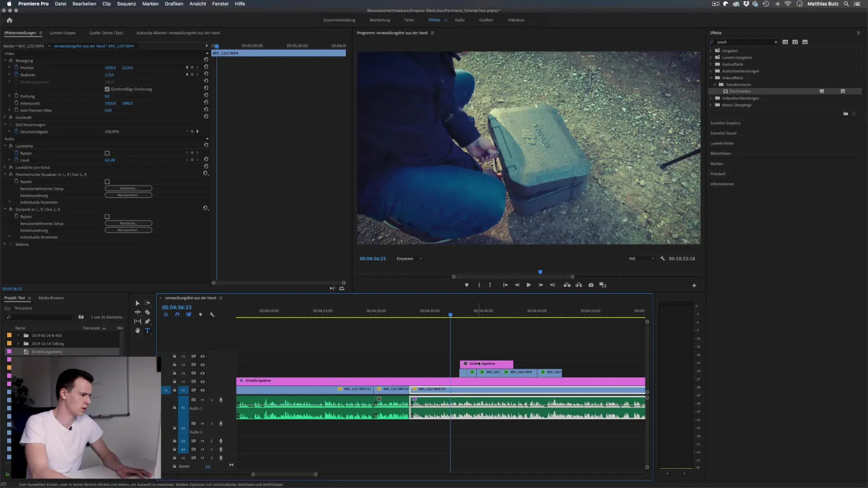
Task: Step forward one frame
Action: pyautogui.click(x=541, y=285)
